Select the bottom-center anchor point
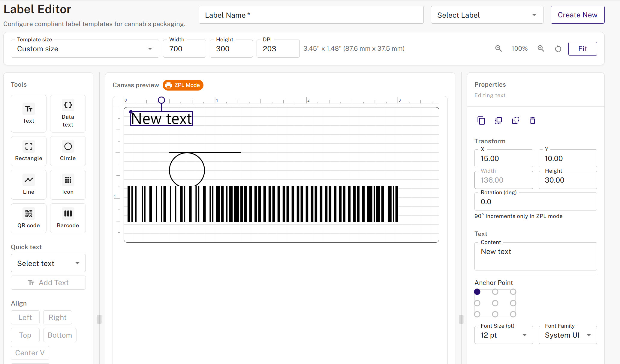Image resolution: width=620 pixels, height=364 pixels. tap(495, 314)
